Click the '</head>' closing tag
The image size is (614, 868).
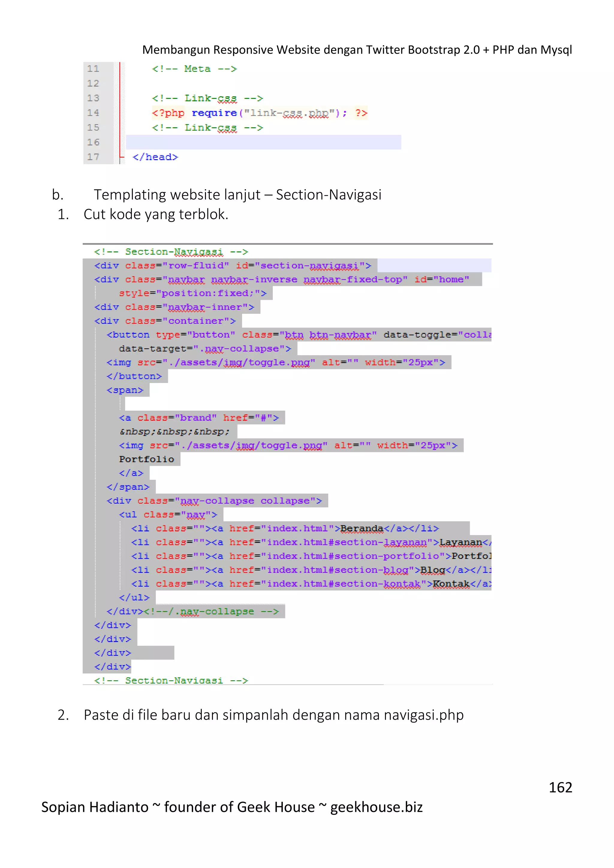(155, 157)
